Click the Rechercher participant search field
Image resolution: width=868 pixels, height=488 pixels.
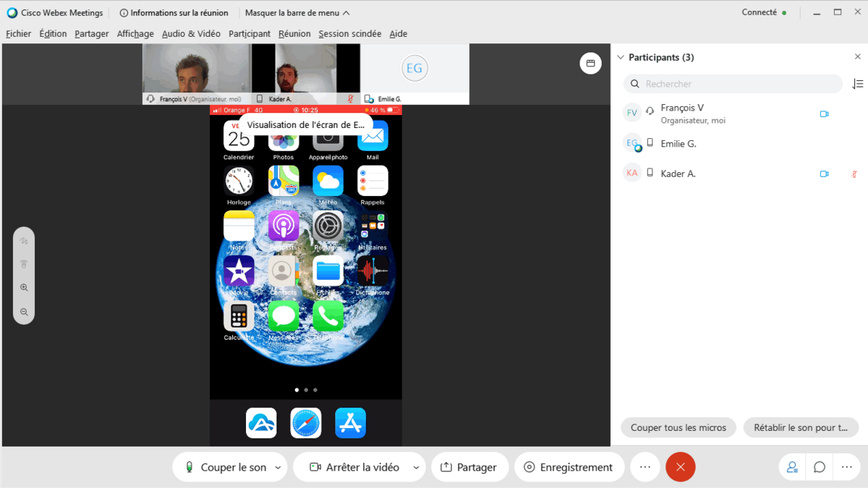733,84
